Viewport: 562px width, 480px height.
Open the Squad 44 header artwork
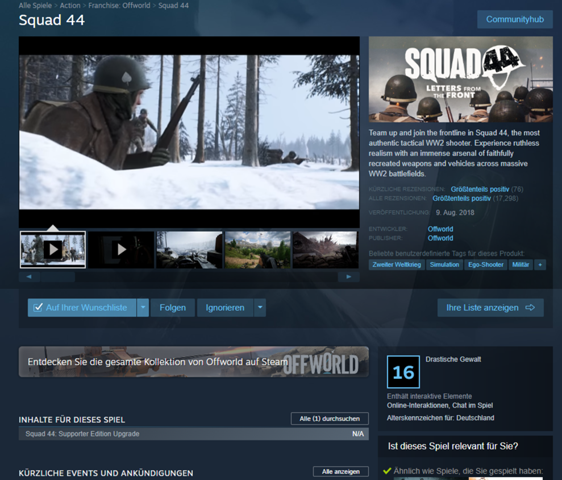point(461,79)
